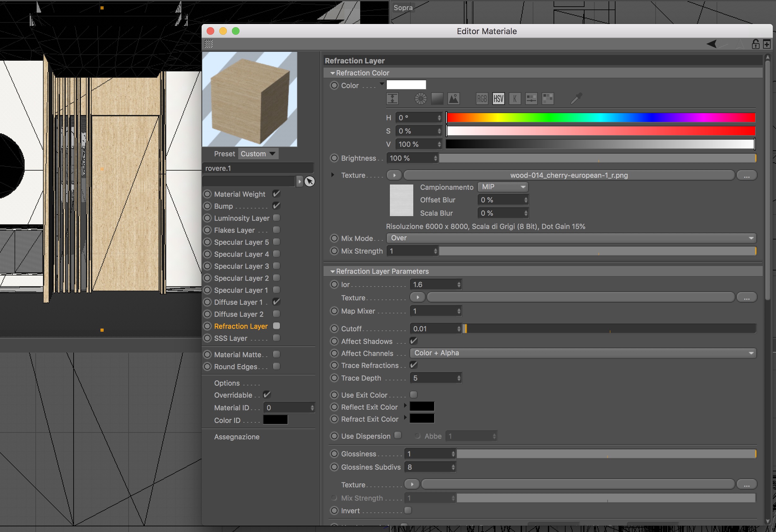Click the wood-014_cherry-european texture file button
The width and height of the screenshot is (776, 532).
569,175
